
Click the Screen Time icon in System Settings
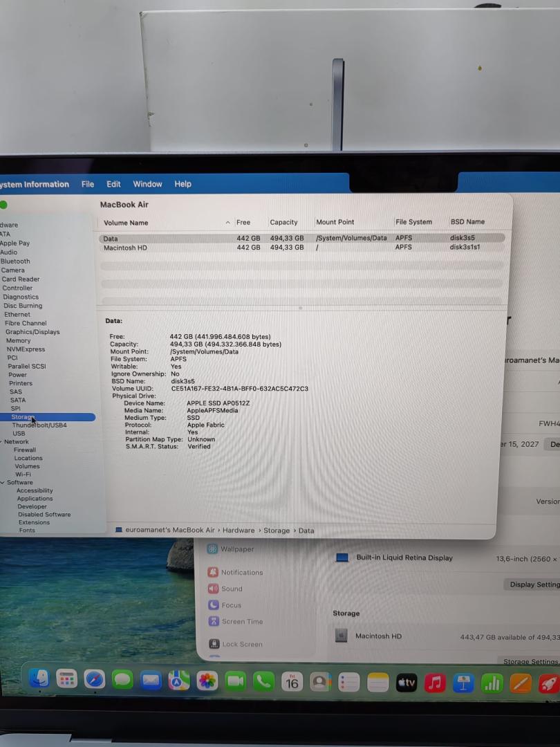coord(214,621)
